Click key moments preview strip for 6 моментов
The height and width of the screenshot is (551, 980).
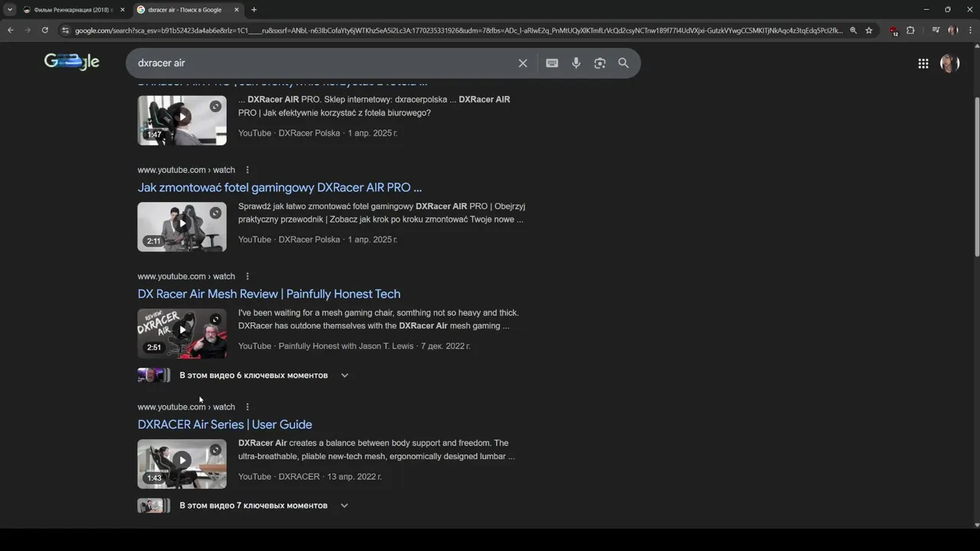click(x=154, y=375)
